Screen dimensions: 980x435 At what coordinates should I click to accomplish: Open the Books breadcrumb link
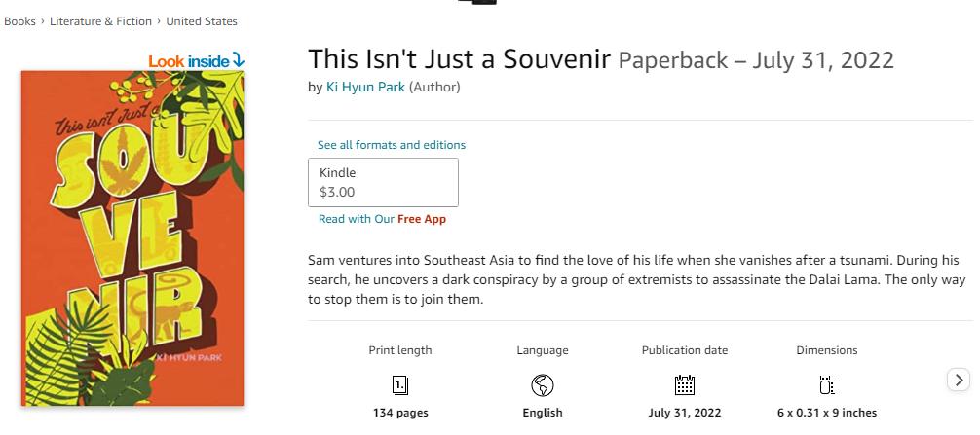19,21
